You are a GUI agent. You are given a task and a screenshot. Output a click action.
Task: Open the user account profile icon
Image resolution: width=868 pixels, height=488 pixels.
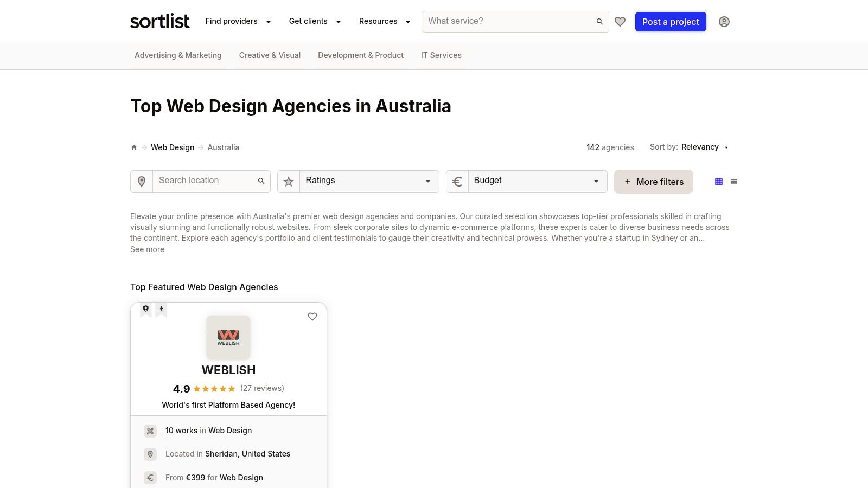pos(724,22)
